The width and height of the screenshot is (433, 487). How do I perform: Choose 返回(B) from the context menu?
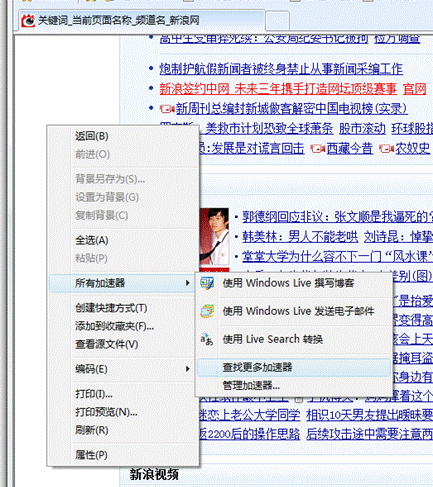click(92, 136)
